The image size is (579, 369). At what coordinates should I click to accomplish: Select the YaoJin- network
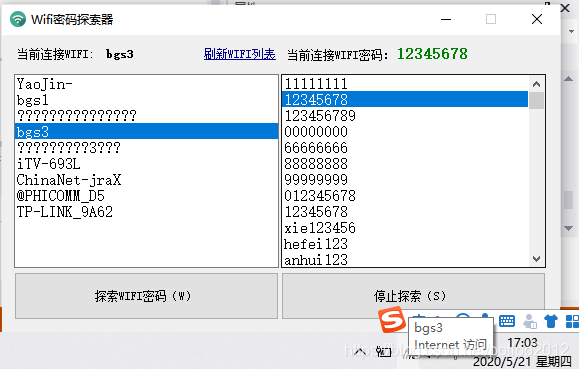146,84
